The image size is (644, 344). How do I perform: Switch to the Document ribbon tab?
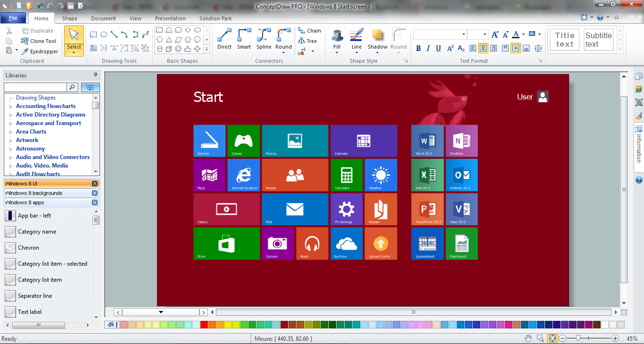click(x=104, y=18)
